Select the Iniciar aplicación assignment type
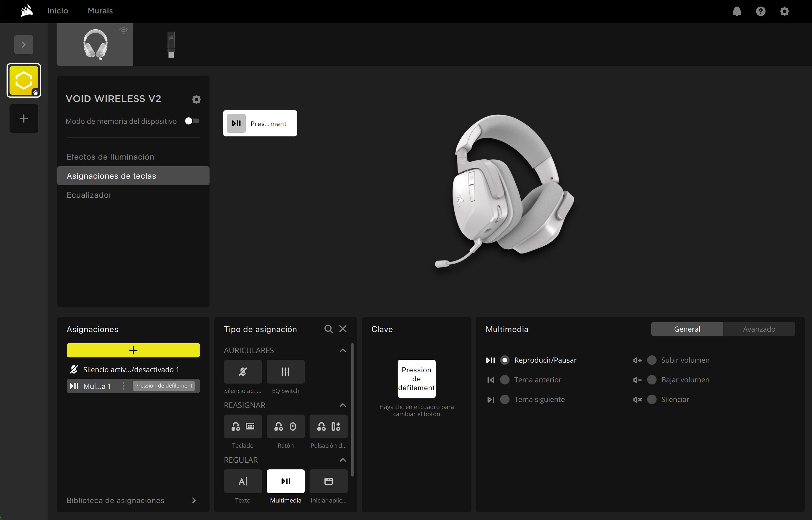Screen dimensions: 812x520 pos(328,481)
